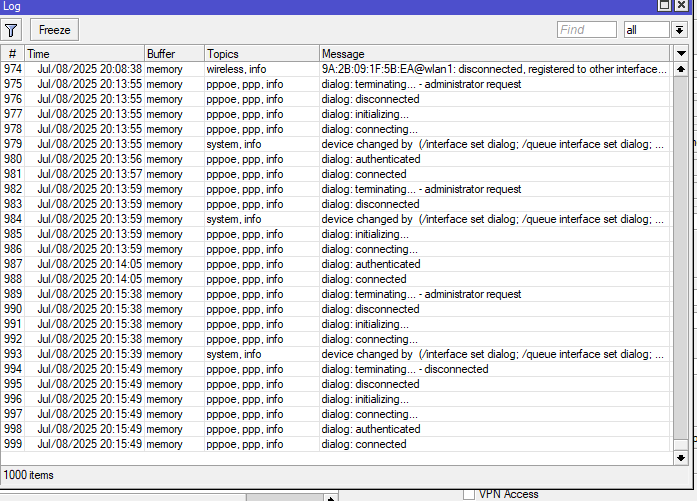Sort by the Topics column header

pos(262,54)
